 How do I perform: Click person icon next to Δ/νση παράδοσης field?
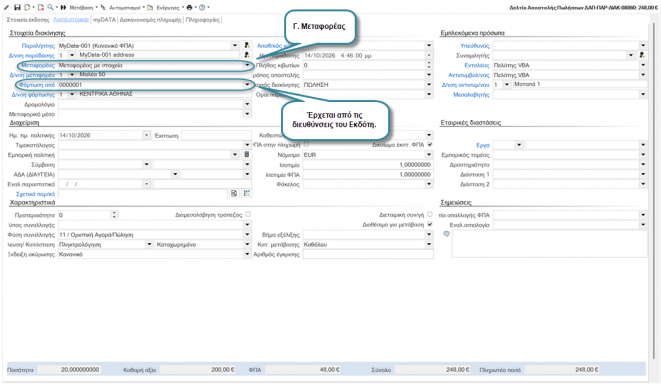click(x=247, y=55)
